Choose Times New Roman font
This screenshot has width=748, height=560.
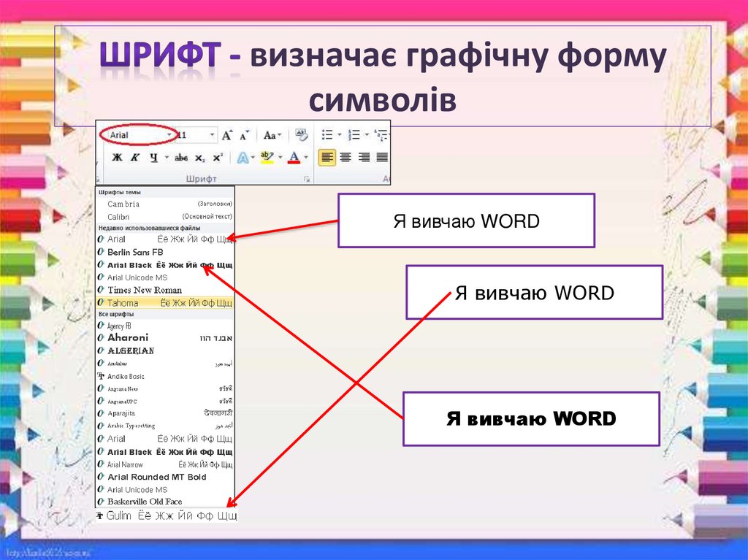click(165, 290)
